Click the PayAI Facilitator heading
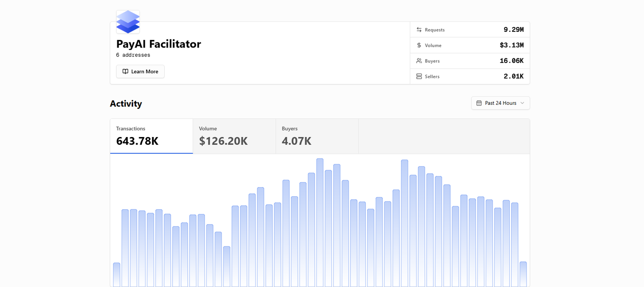 159,44
